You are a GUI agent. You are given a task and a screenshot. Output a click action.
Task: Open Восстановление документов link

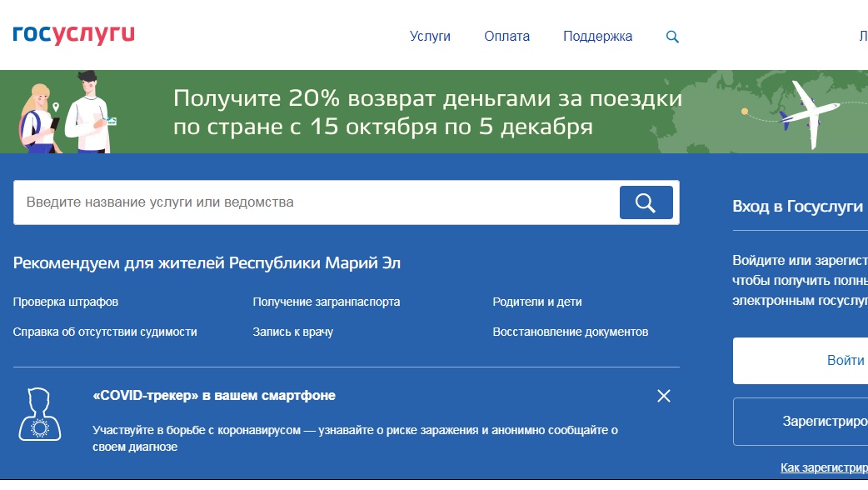[x=570, y=332]
